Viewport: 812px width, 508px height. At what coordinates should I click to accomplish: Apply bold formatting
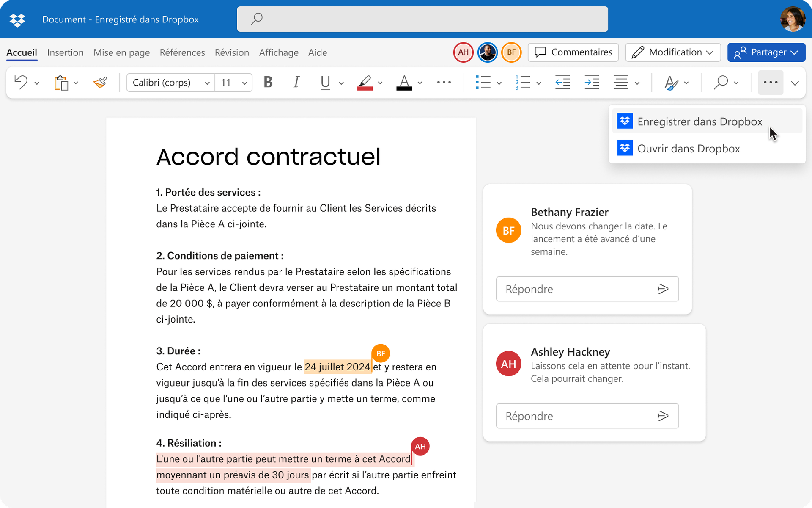click(x=268, y=83)
